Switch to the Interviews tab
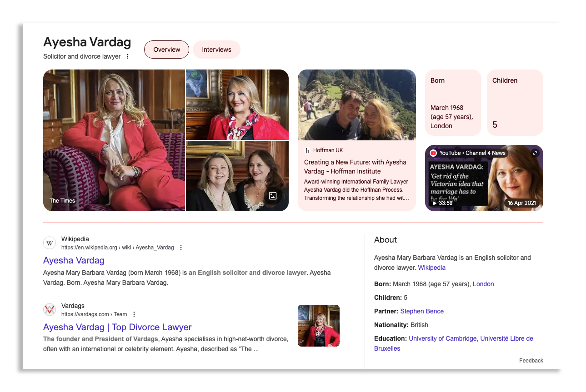The image size is (586, 392). tap(216, 50)
